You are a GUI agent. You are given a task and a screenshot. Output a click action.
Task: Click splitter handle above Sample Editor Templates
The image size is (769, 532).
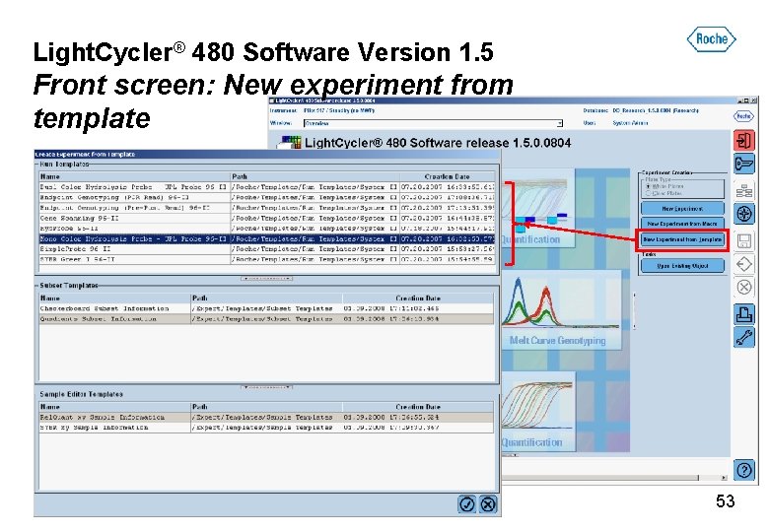(x=267, y=387)
